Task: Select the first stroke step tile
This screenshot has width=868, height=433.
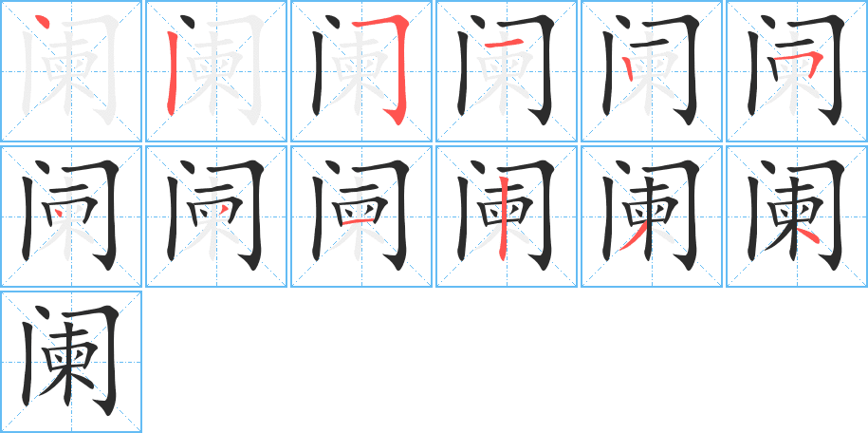Action: (x=71, y=71)
